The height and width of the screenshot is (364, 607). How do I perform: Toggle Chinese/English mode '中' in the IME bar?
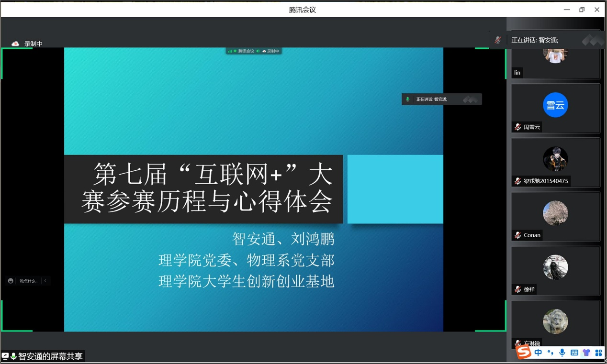pos(538,353)
